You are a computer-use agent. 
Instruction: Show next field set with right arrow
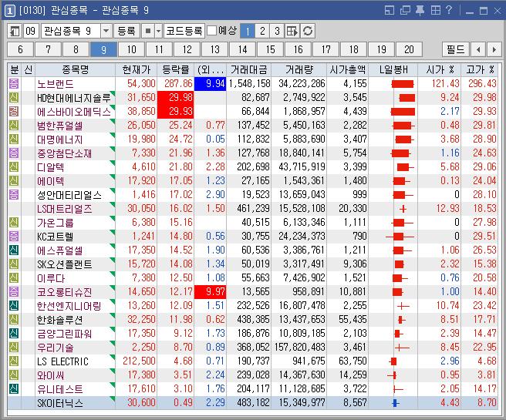(494, 49)
